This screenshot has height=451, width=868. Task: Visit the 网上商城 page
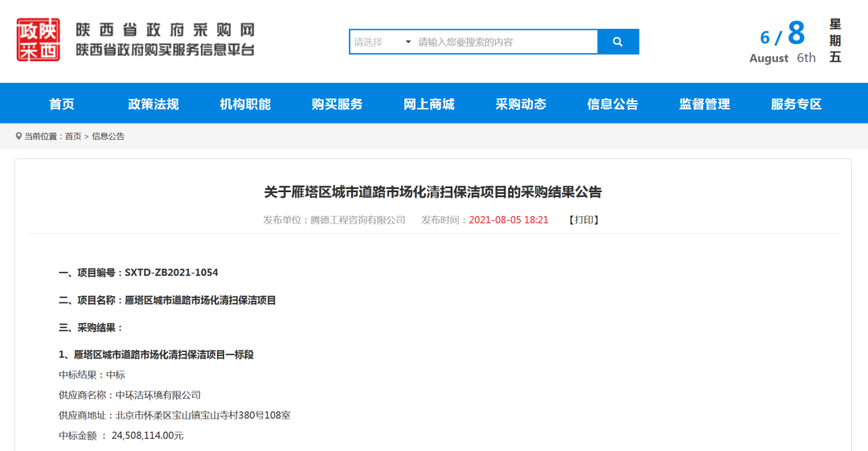click(x=428, y=104)
